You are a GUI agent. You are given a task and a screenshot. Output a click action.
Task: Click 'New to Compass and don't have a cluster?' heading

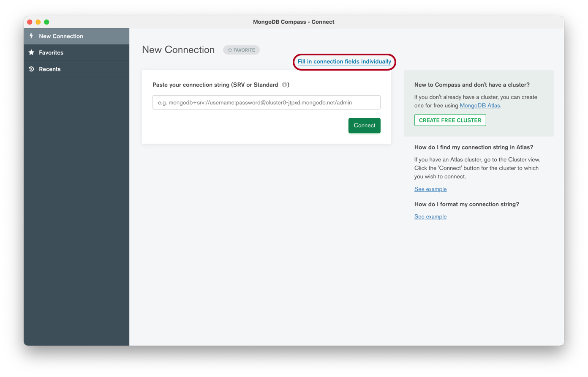[472, 85]
